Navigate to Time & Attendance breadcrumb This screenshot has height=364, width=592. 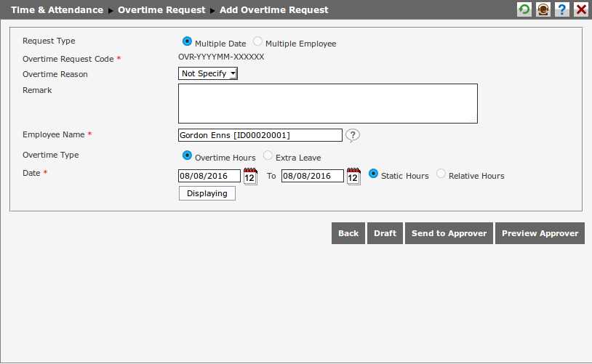(x=57, y=10)
